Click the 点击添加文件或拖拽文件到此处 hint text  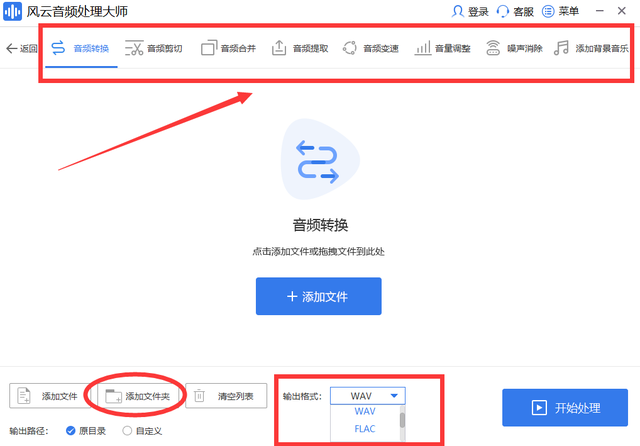tap(318, 251)
